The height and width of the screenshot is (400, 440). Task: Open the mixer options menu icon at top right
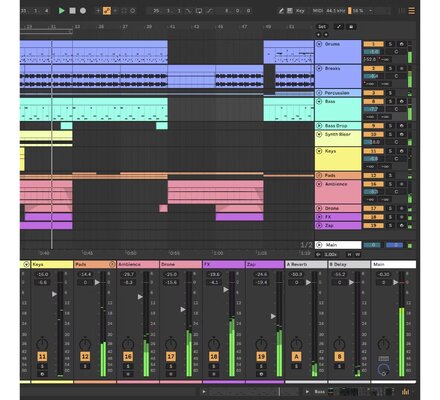(412, 11)
